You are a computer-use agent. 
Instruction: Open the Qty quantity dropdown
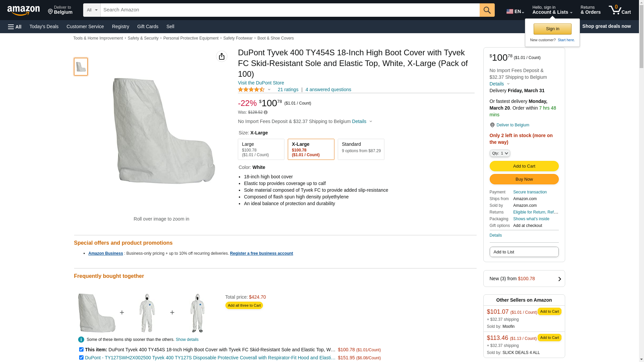pos(500,153)
